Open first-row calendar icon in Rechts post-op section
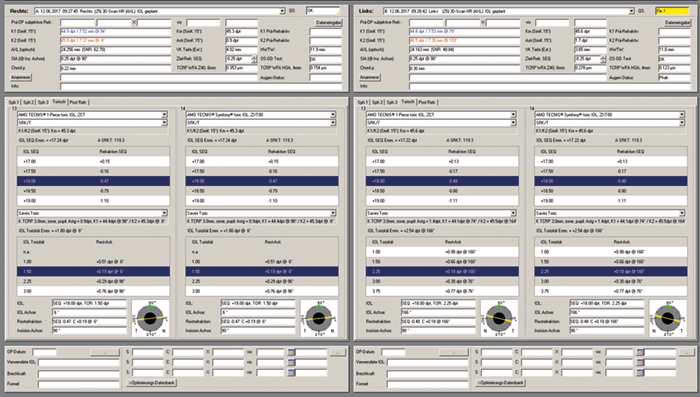700x397 pixels. tap(292, 352)
